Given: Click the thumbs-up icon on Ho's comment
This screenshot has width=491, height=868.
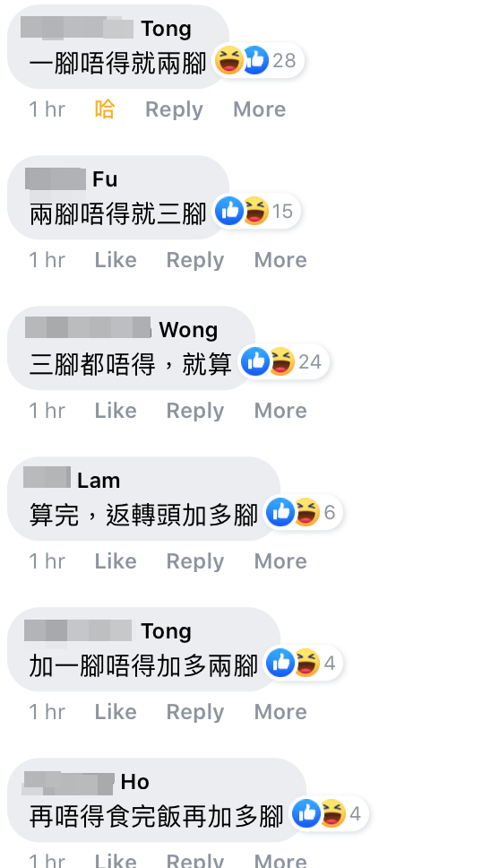Looking at the screenshot, I should [306, 813].
